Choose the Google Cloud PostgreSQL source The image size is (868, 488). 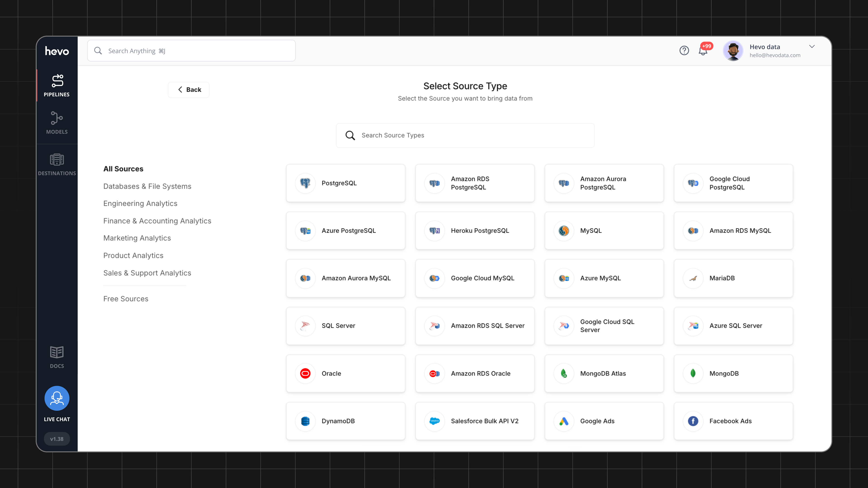733,183
